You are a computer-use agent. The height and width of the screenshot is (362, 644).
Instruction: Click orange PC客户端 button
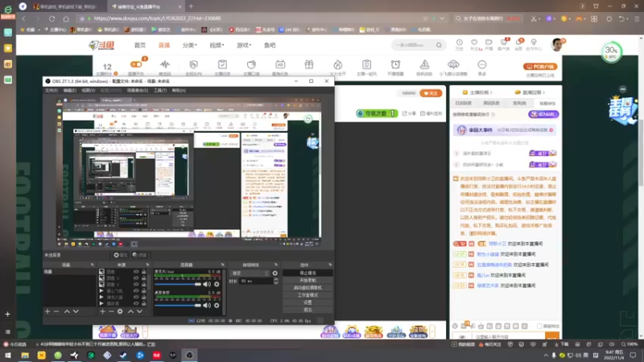pos(540,67)
